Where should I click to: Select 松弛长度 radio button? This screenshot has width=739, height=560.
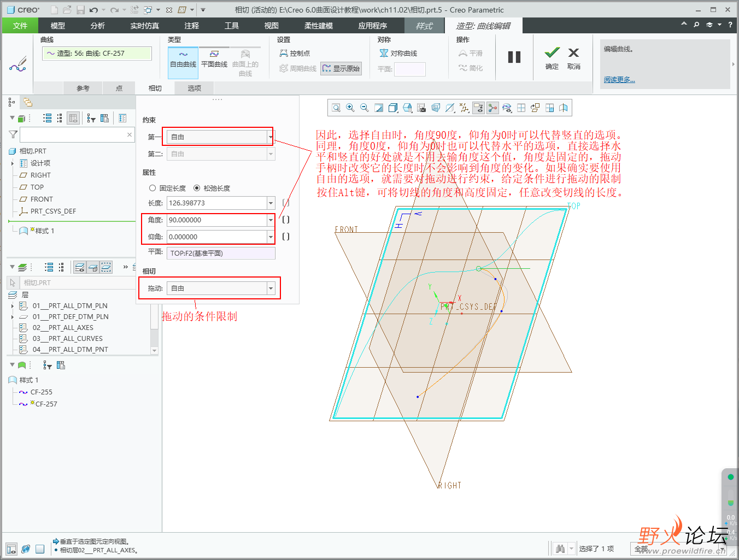(x=197, y=188)
